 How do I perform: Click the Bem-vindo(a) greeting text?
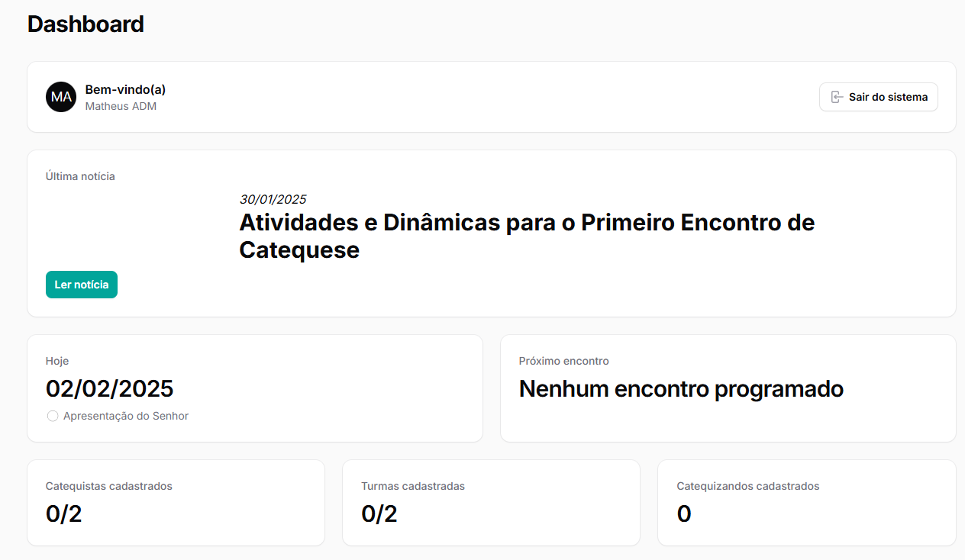[x=125, y=89]
